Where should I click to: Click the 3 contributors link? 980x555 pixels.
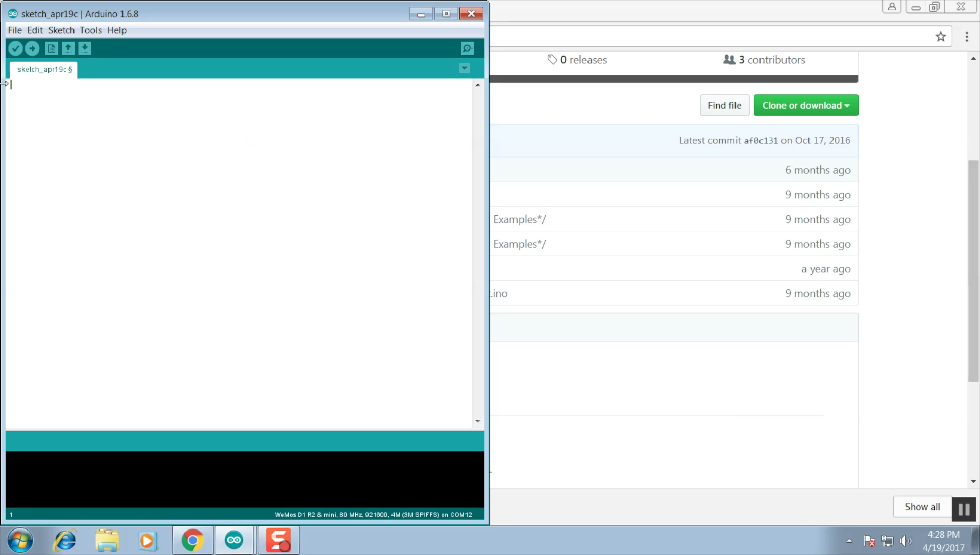click(x=764, y=60)
